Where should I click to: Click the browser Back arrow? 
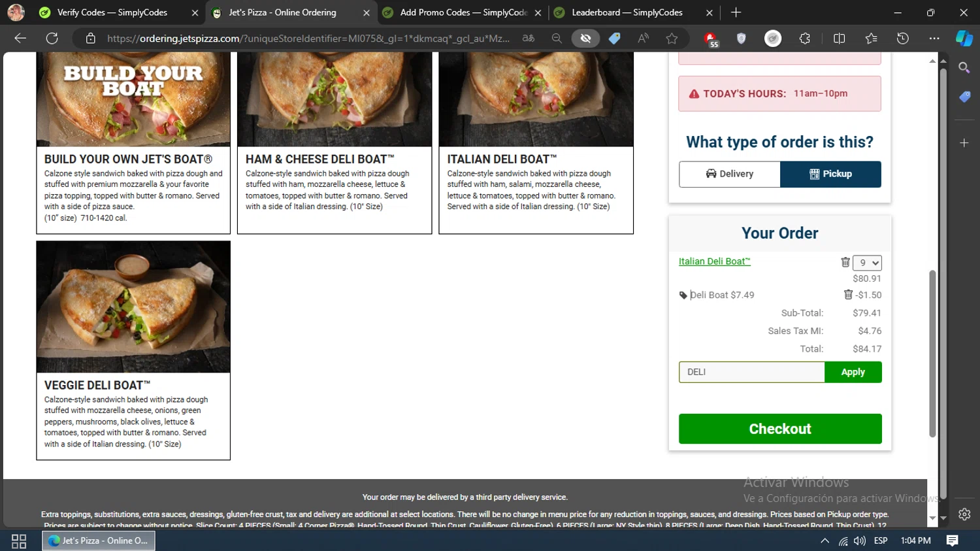[20, 39]
